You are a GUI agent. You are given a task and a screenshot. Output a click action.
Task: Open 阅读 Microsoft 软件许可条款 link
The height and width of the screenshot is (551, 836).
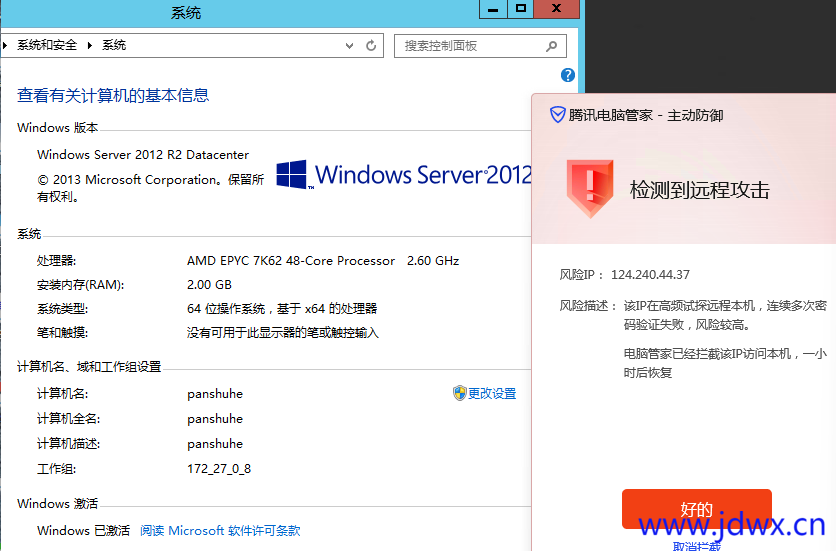click(220, 531)
